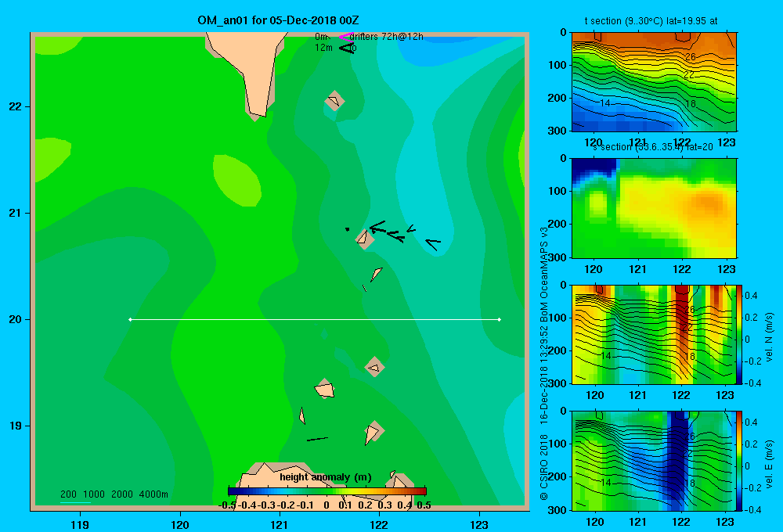
Task: Click the 'vel. E (m/s)' vertical color bar
Action: (x=740, y=461)
